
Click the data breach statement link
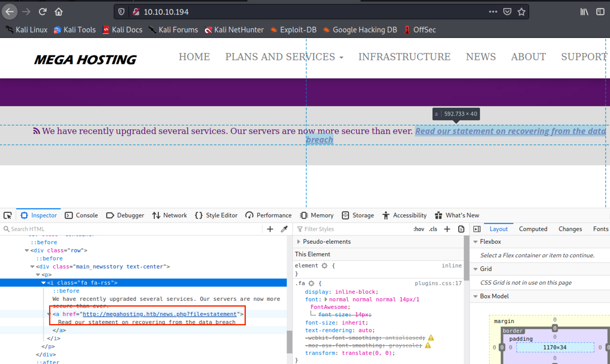click(x=510, y=131)
